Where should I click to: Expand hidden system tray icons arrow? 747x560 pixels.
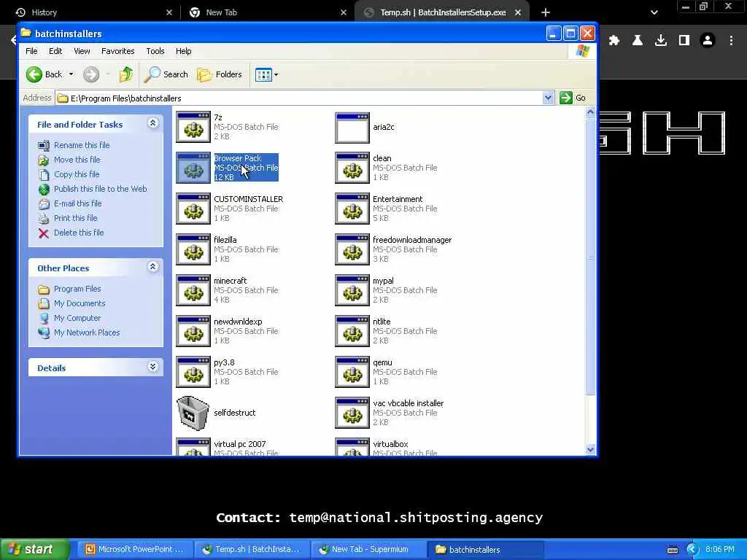pyautogui.click(x=693, y=550)
